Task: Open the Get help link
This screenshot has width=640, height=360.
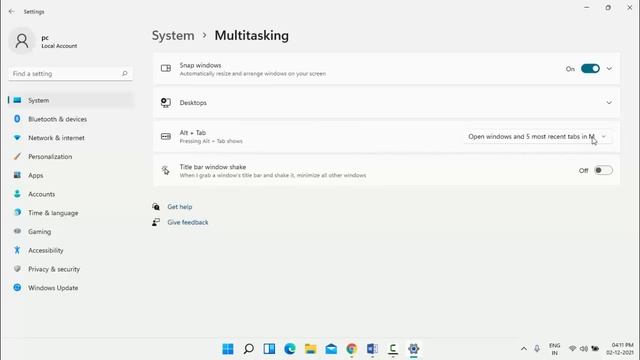Action: coord(180,207)
